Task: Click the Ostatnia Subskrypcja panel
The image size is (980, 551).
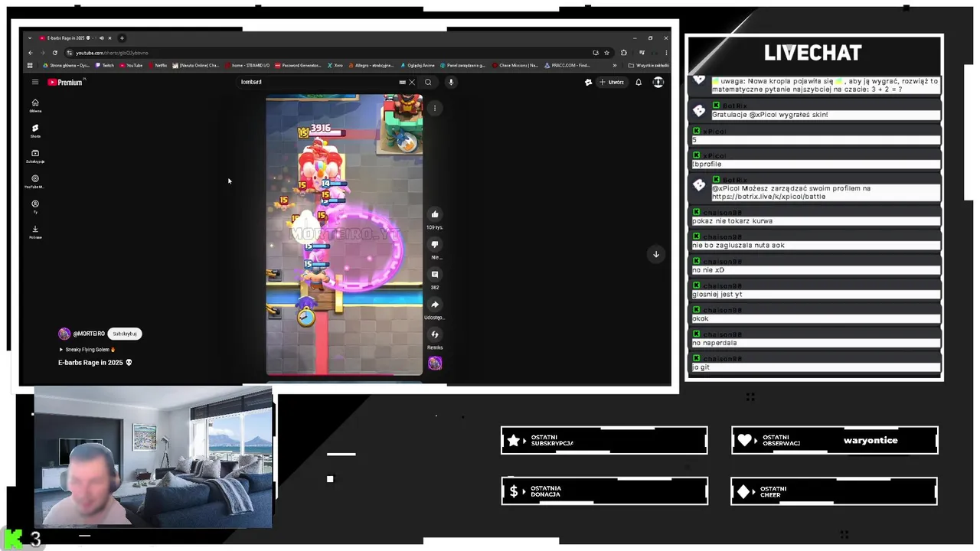Action: point(605,440)
